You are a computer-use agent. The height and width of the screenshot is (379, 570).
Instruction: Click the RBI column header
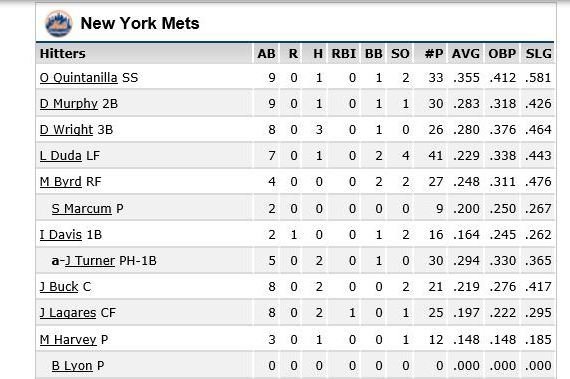coord(344,54)
